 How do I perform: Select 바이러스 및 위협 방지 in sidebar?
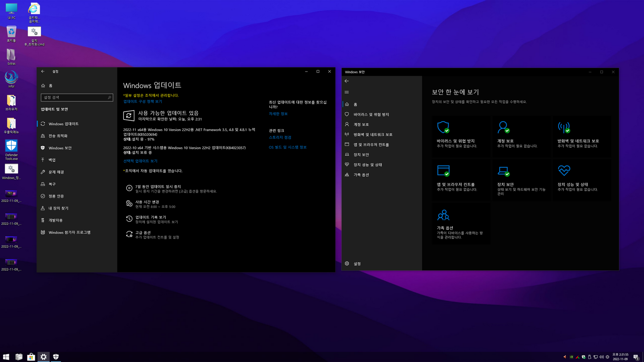(x=382, y=114)
